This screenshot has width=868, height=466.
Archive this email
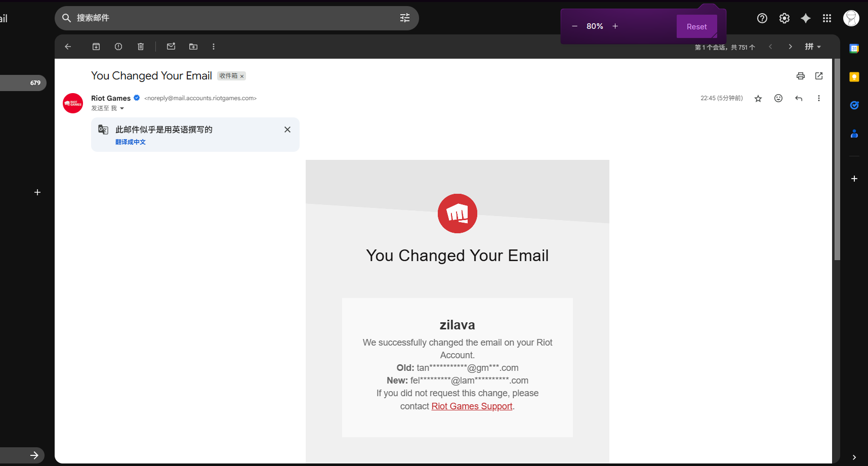click(96, 47)
